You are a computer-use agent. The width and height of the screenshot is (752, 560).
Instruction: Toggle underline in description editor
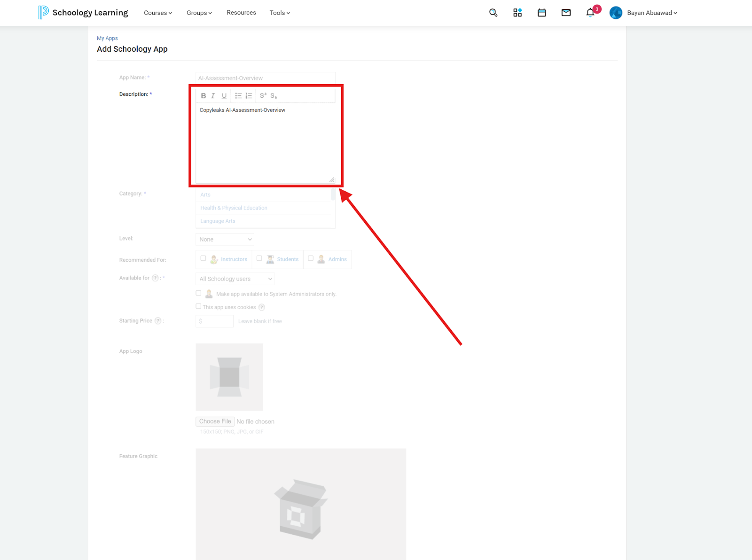[x=224, y=96]
